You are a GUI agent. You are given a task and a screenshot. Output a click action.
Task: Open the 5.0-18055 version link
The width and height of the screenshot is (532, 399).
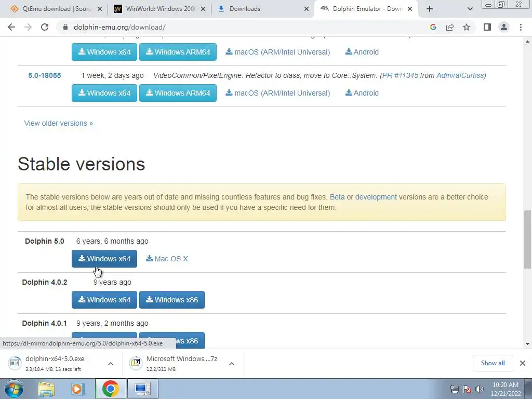point(45,75)
